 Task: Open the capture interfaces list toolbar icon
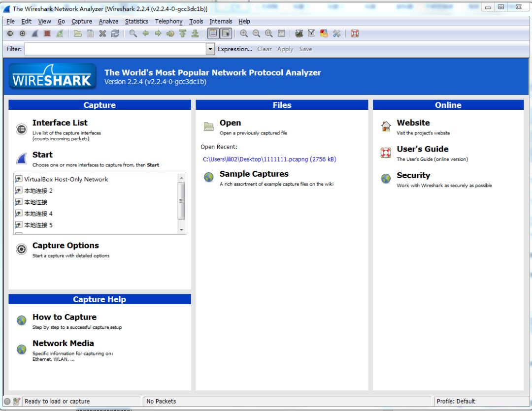tap(10, 33)
